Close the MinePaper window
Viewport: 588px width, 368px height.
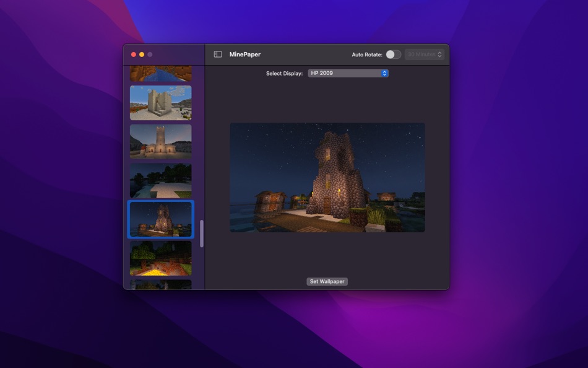pyautogui.click(x=134, y=55)
